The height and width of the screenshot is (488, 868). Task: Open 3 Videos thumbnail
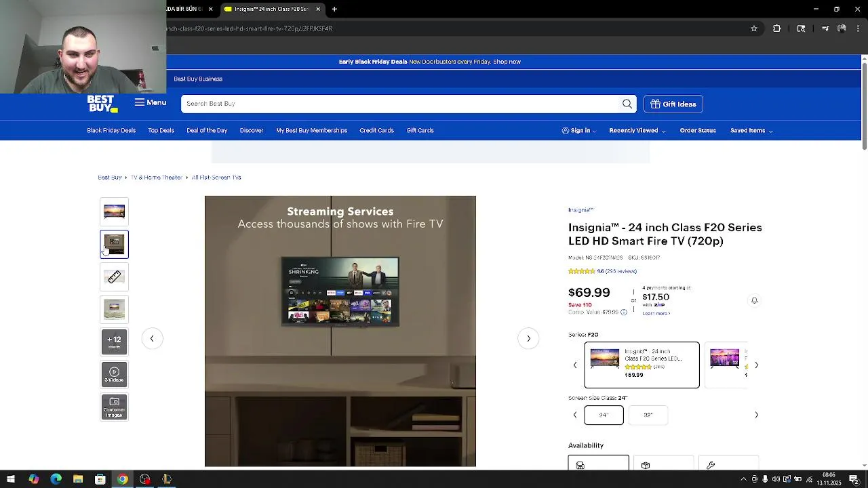click(x=114, y=375)
